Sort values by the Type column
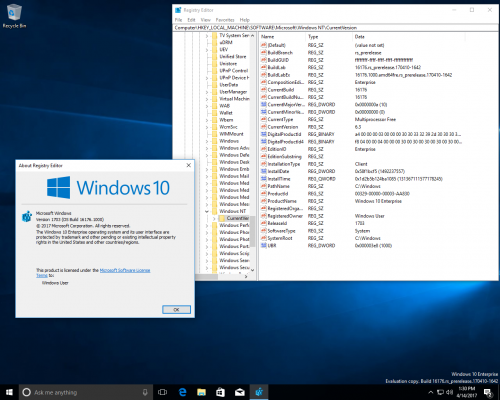 (329, 37)
